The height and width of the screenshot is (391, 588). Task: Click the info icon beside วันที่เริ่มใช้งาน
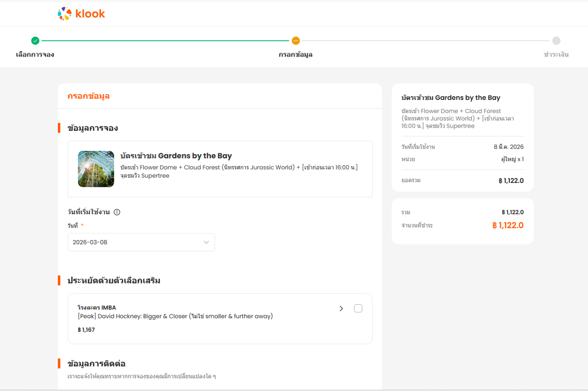[117, 212]
